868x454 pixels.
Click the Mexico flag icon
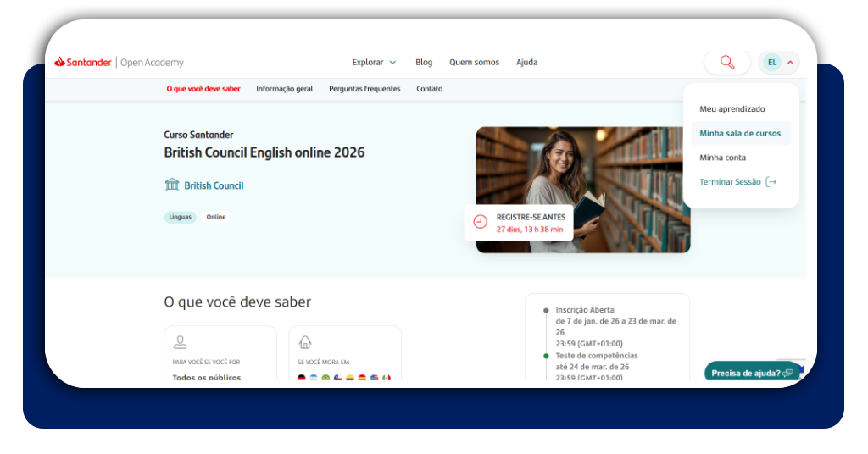coord(387,378)
